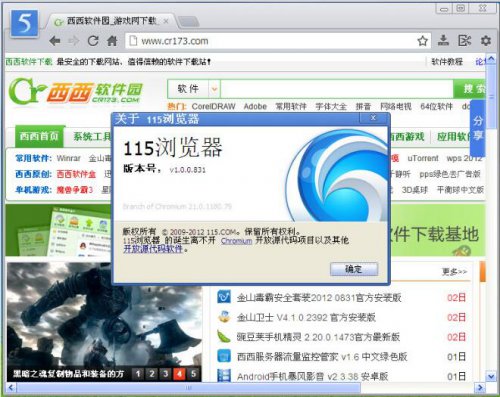Click the 金山毒霸 list item icon
Image resolution: width=500 pixels, height=397 pixels.
pos(224,297)
